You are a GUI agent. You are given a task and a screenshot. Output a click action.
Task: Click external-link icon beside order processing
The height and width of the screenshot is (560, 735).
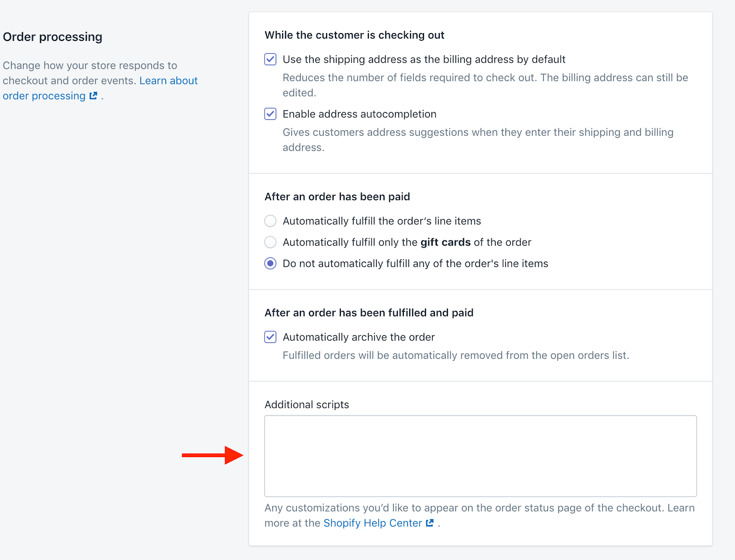(x=93, y=95)
